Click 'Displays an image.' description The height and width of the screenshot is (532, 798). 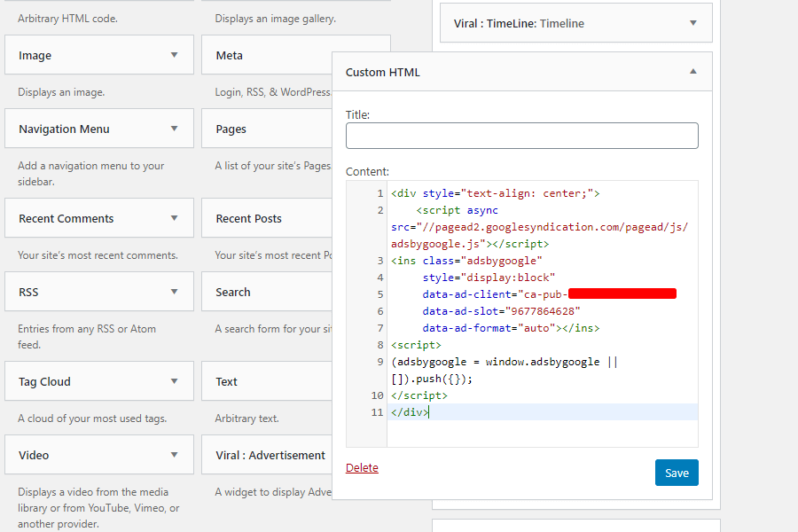(x=61, y=92)
